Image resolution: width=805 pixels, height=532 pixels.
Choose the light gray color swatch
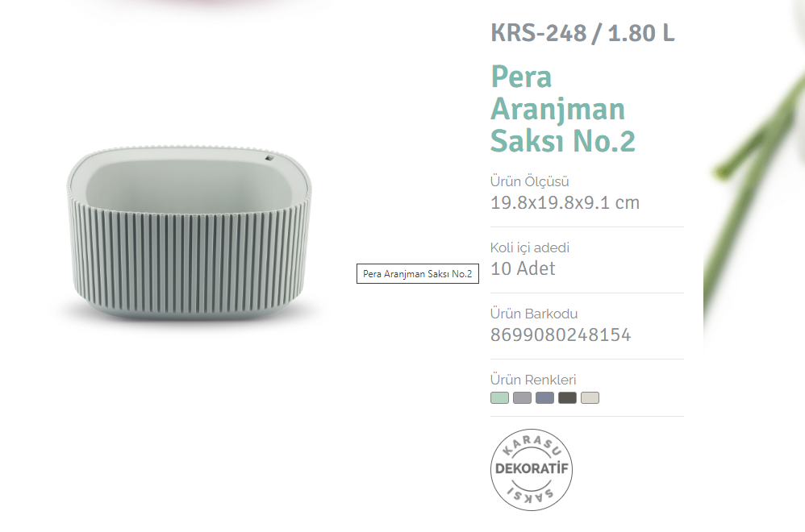pos(522,397)
